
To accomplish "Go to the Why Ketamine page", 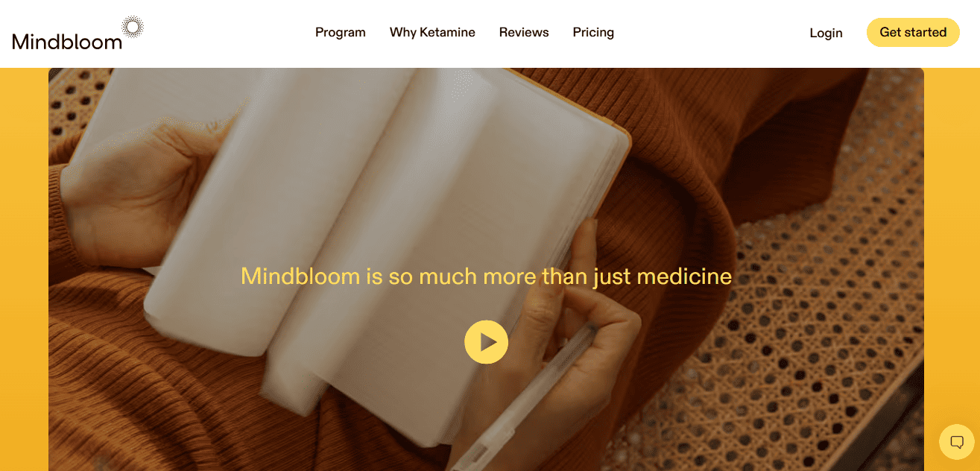I will [x=432, y=33].
